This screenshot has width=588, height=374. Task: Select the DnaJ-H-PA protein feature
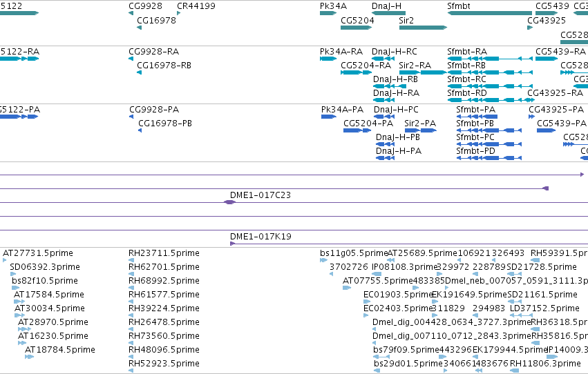coord(385,158)
